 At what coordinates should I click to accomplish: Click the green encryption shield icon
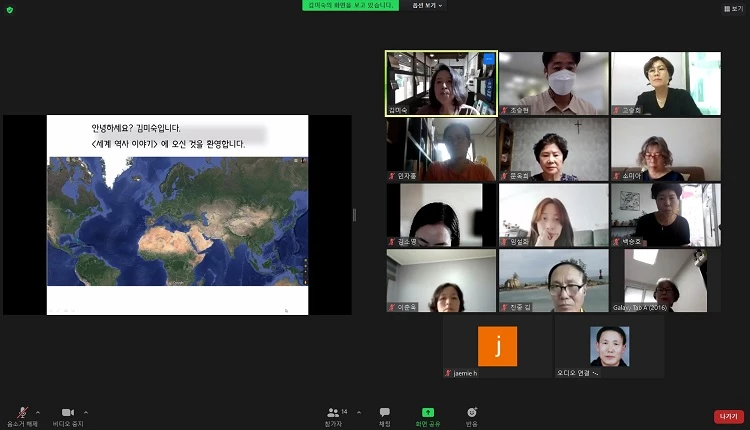(9, 9)
